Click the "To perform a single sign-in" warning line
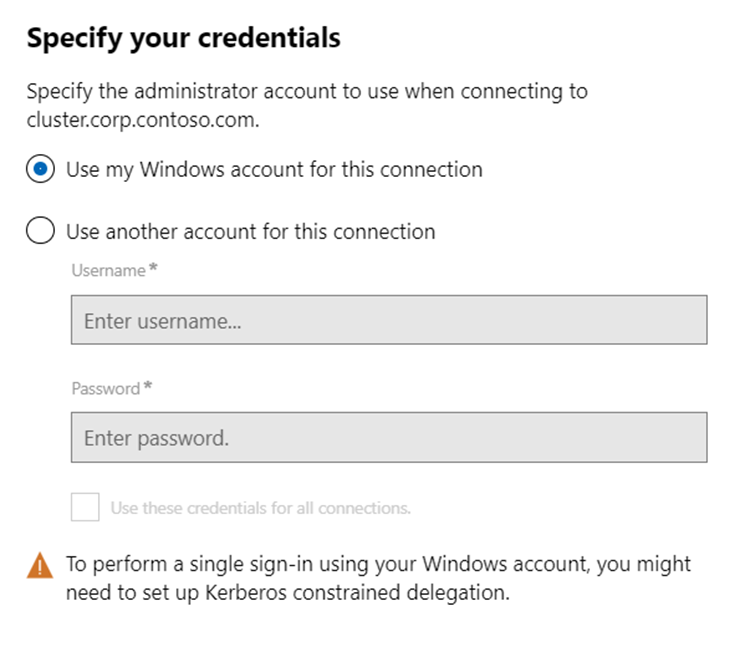735x647 pixels. (x=378, y=564)
